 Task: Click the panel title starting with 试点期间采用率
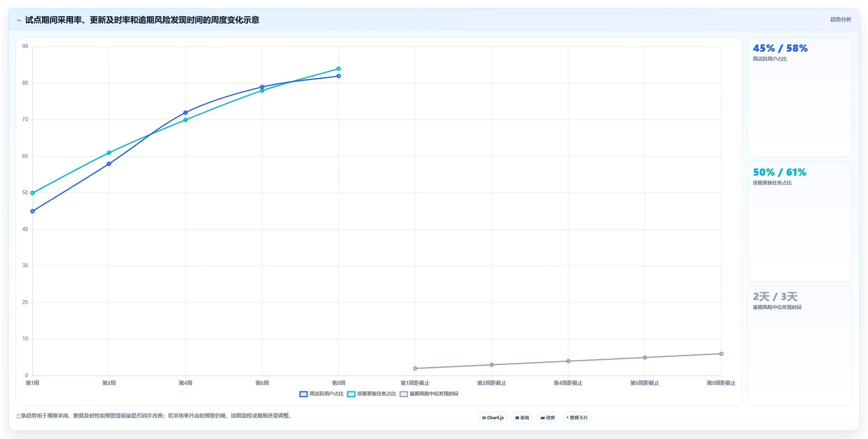pyautogui.click(x=142, y=20)
